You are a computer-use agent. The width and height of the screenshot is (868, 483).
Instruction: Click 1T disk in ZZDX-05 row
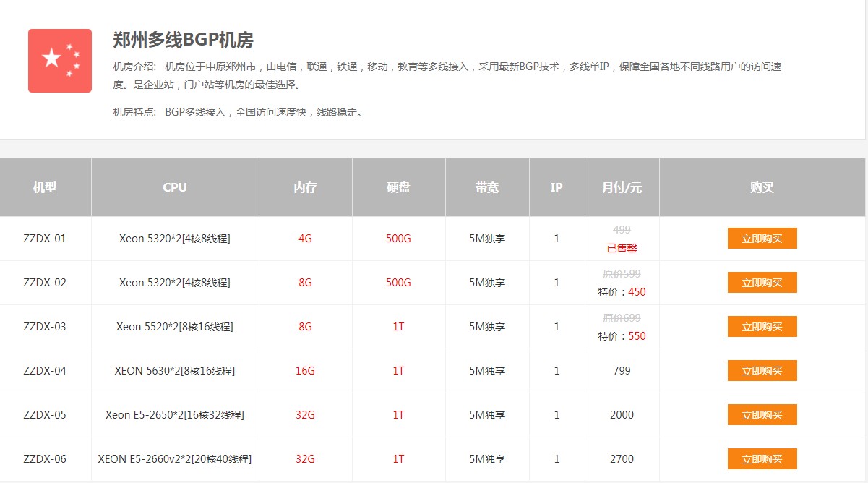tap(398, 415)
